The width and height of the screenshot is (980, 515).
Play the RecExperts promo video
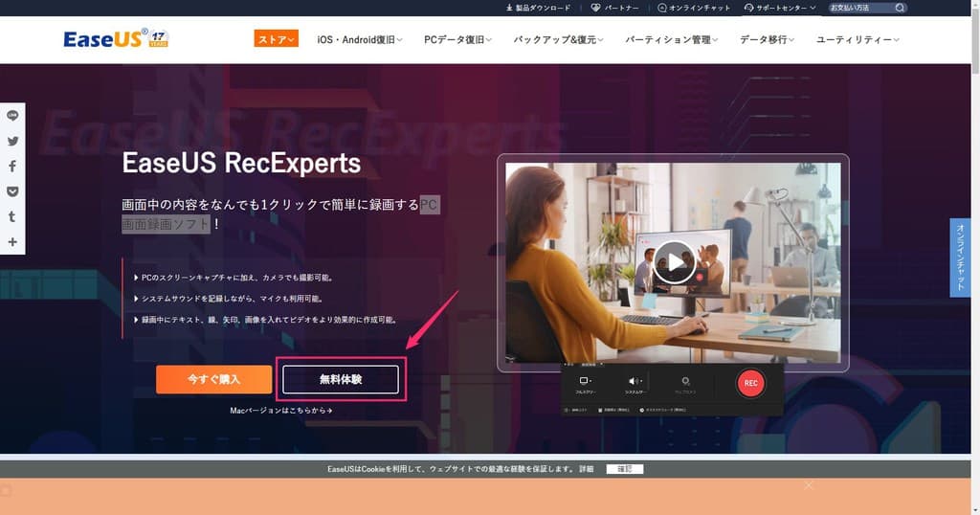674,262
